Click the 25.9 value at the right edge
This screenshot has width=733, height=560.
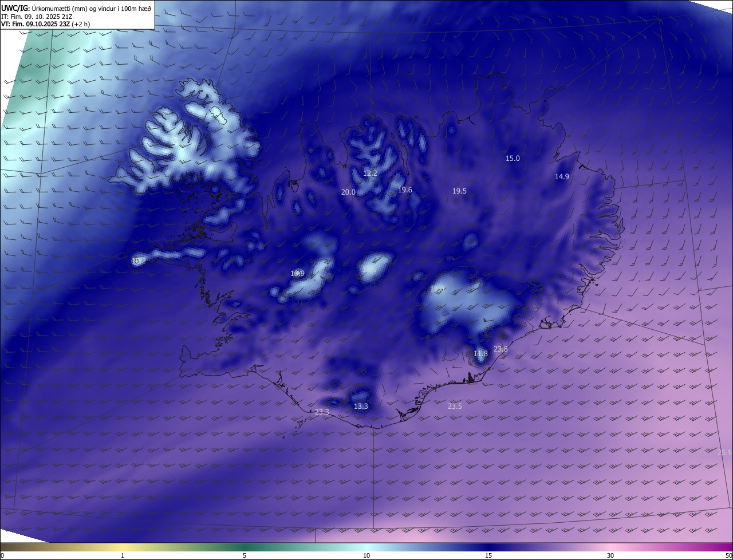724,453
